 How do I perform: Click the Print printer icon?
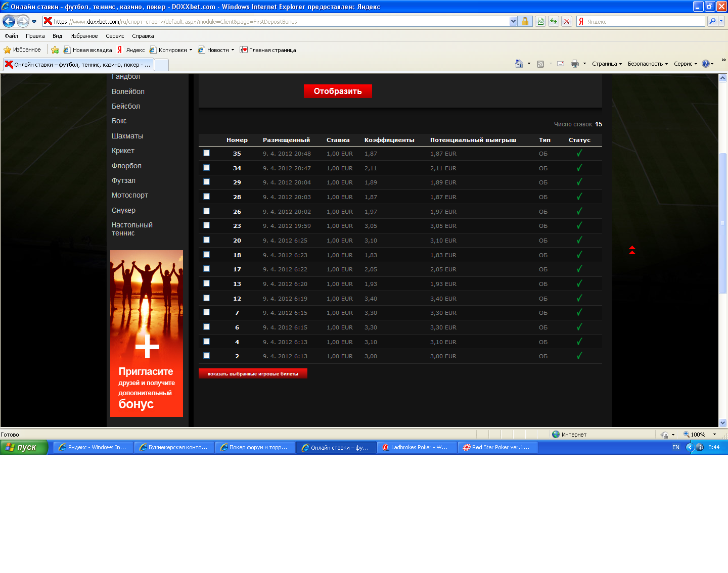tap(575, 64)
